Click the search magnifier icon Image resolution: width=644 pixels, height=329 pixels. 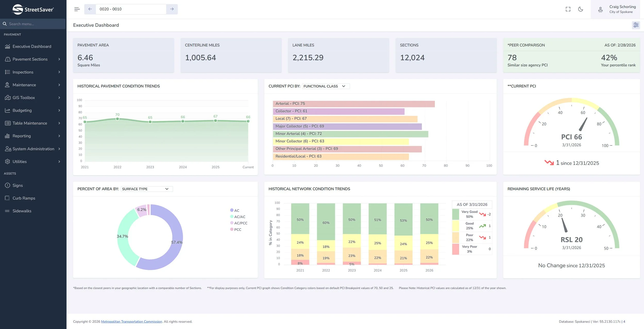click(x=5, y=24)
